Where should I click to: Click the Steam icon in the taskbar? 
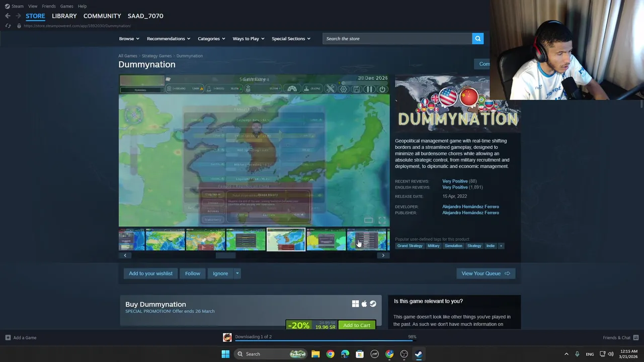tap(419, 354)
